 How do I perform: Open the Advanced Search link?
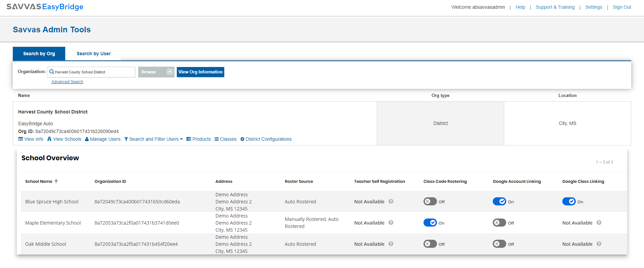tap(67, 82)
